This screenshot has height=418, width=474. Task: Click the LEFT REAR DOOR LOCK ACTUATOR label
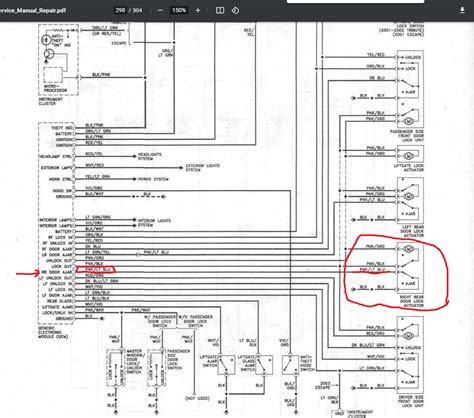412,231
